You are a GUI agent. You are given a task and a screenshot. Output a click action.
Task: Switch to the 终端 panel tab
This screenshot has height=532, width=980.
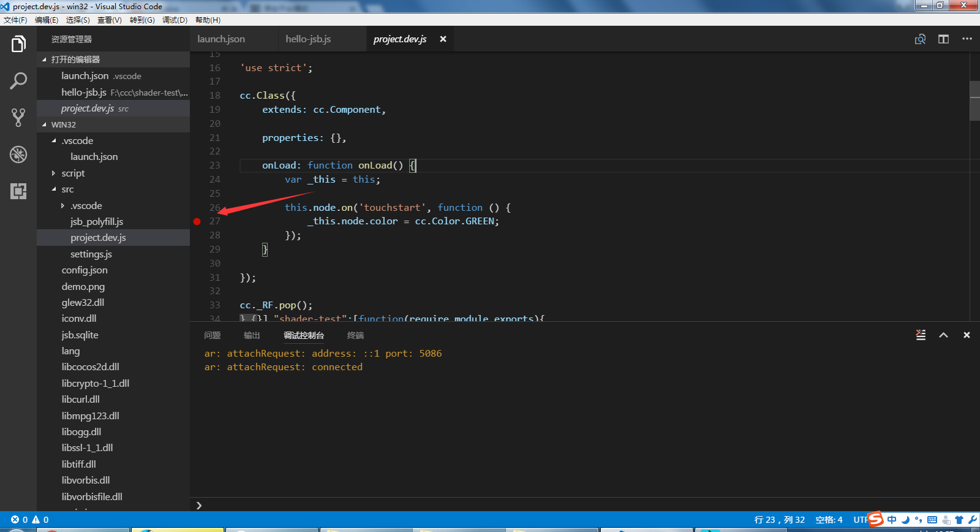[x=355, y=335]
